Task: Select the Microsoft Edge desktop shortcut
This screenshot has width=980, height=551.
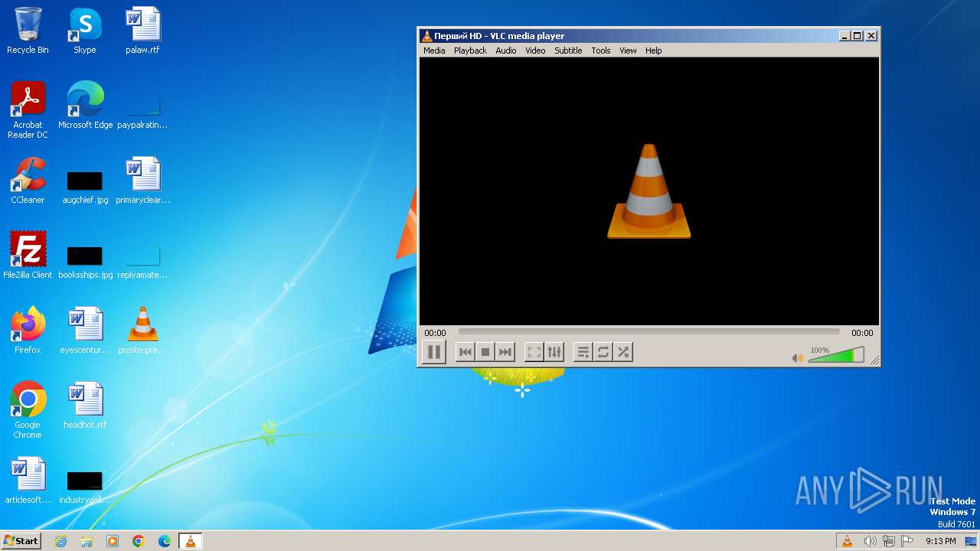Action: 85,106
